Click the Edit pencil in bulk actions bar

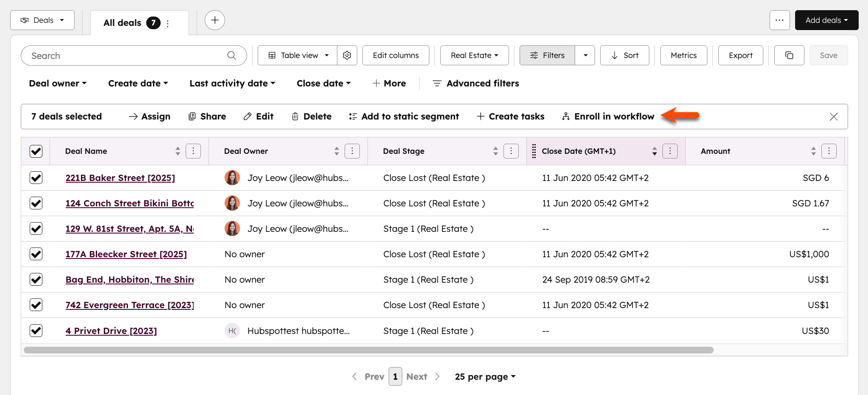(x=248, y=116)
